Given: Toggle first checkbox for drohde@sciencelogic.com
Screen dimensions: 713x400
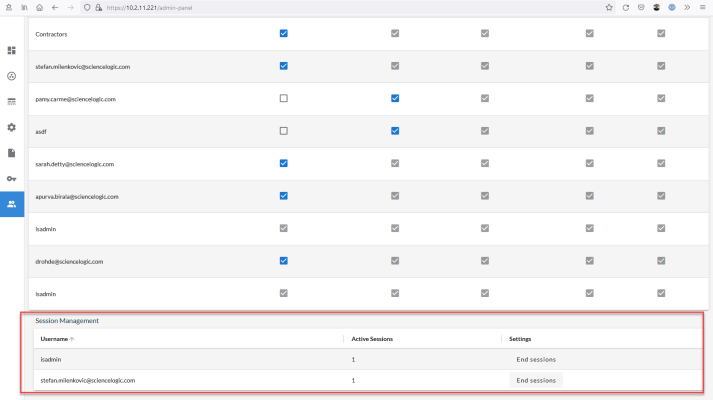Looking at the screenshot, I should 284,260.
